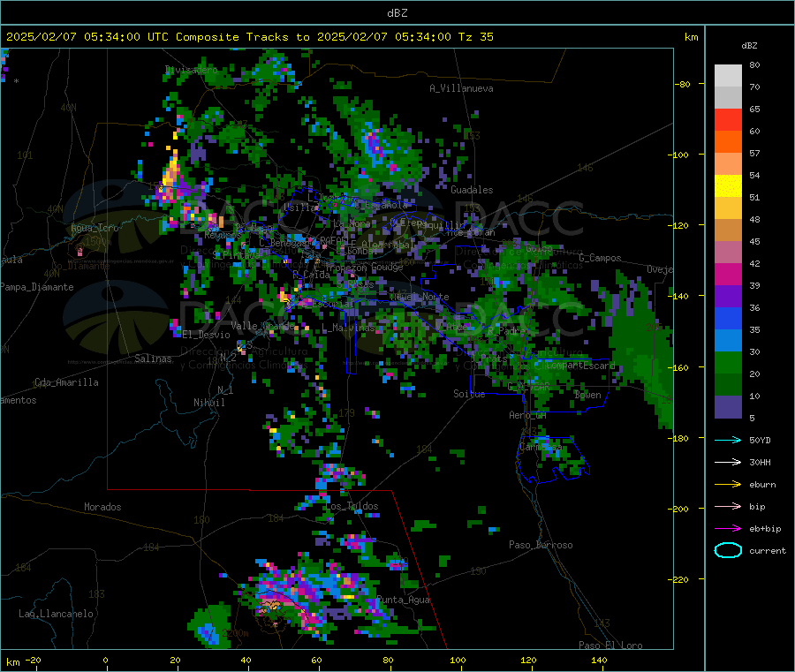Click the Los_Toldos map label
The height and width of the screenshot is (672, 795).
click(352, 506)
